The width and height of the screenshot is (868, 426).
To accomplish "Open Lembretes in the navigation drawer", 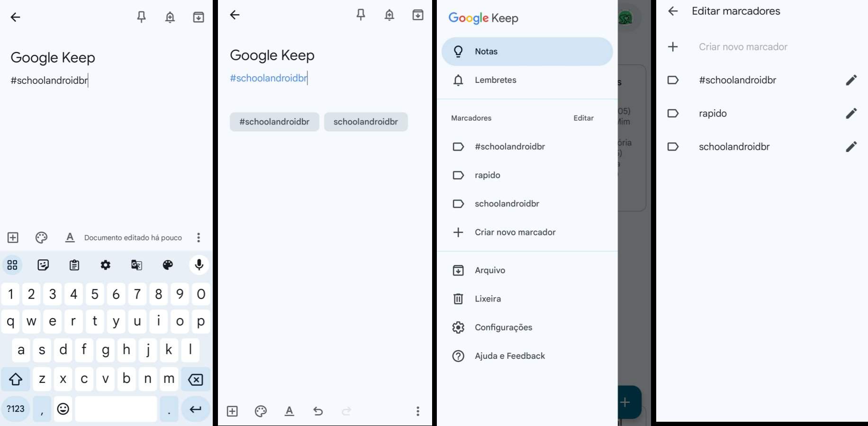I will click(x=527, y=80).
